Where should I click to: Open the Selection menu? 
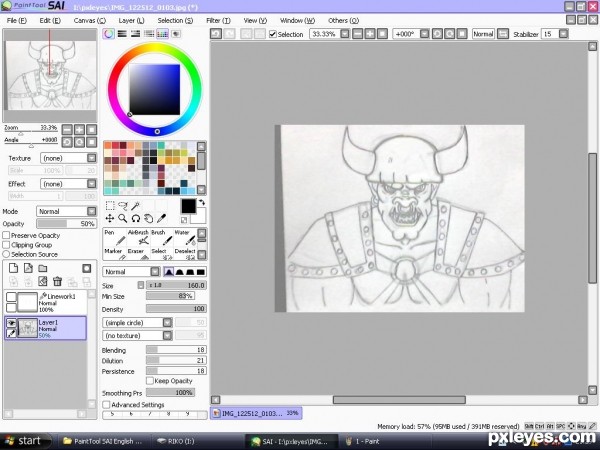tap(175, 21)
